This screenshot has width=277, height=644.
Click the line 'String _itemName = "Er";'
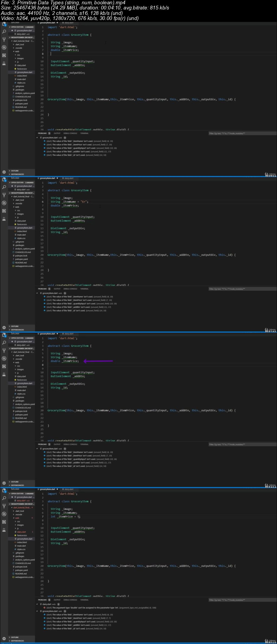pyautogui.click(x=70, y=202)
